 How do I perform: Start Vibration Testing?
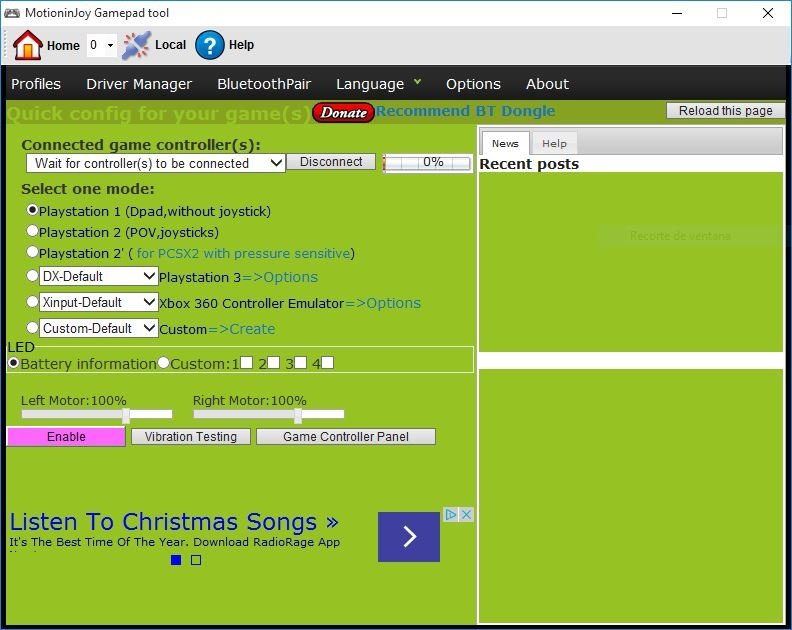point(190,437)
